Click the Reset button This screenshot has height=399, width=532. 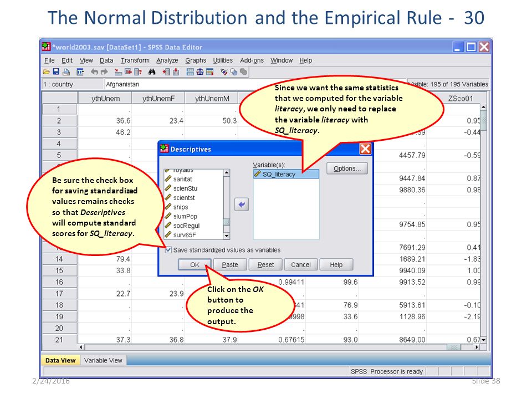coord(265,265)
